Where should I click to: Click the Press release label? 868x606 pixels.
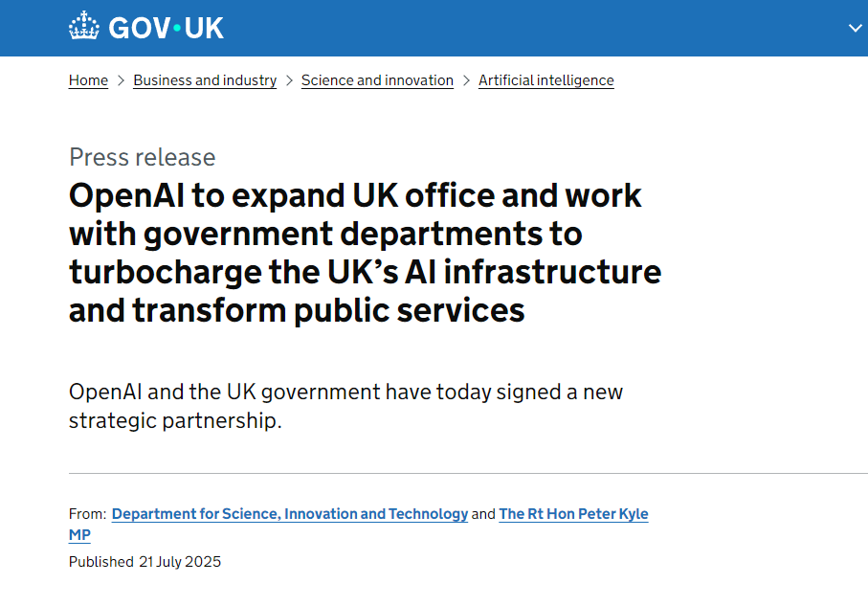(142, 157)
